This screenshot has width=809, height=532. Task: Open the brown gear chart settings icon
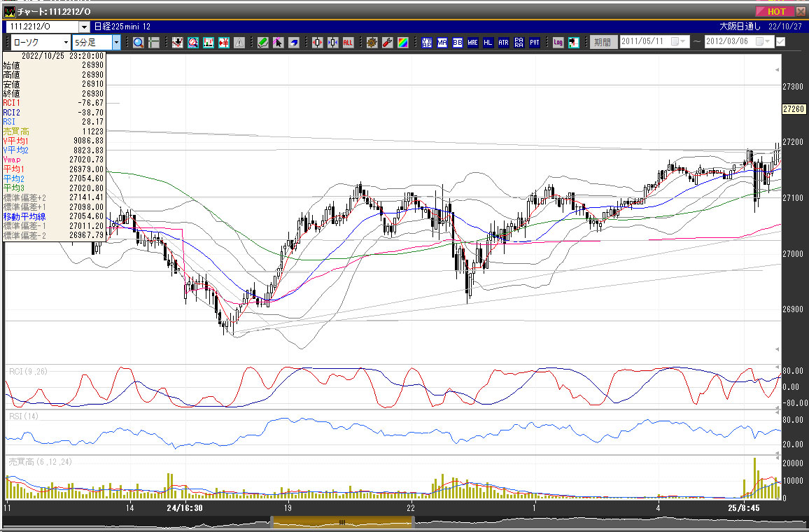click(x=372, y=42)
